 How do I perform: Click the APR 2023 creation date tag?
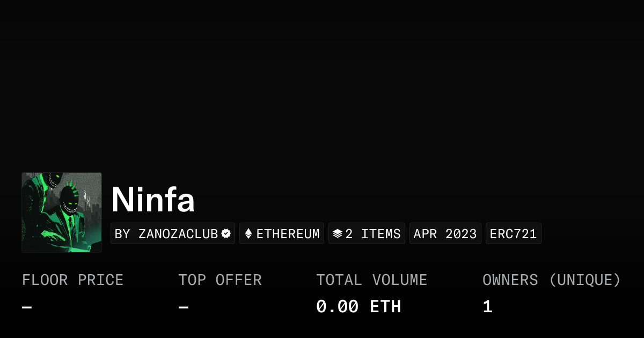[x=445, y=234]
